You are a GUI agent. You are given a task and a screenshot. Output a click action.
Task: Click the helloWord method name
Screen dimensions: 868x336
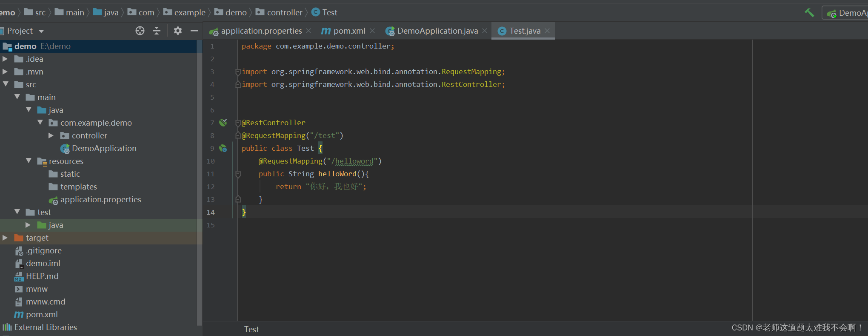337,174
